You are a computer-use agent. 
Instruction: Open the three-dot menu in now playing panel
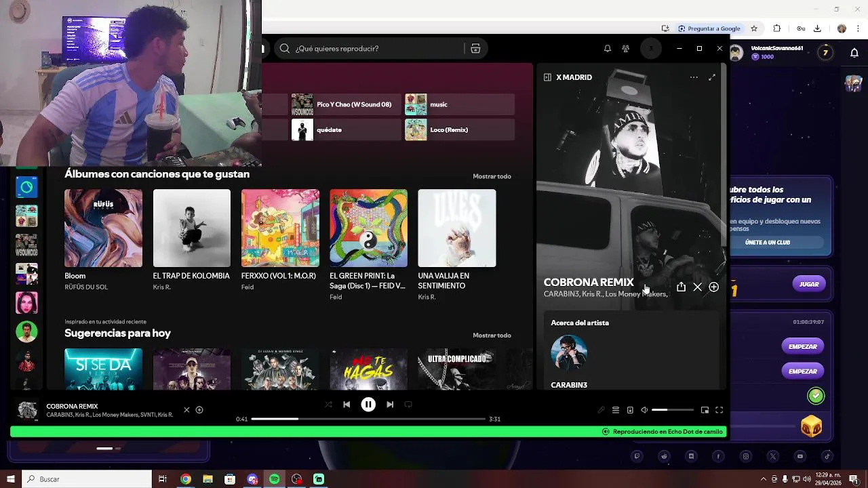click(694, 77)
